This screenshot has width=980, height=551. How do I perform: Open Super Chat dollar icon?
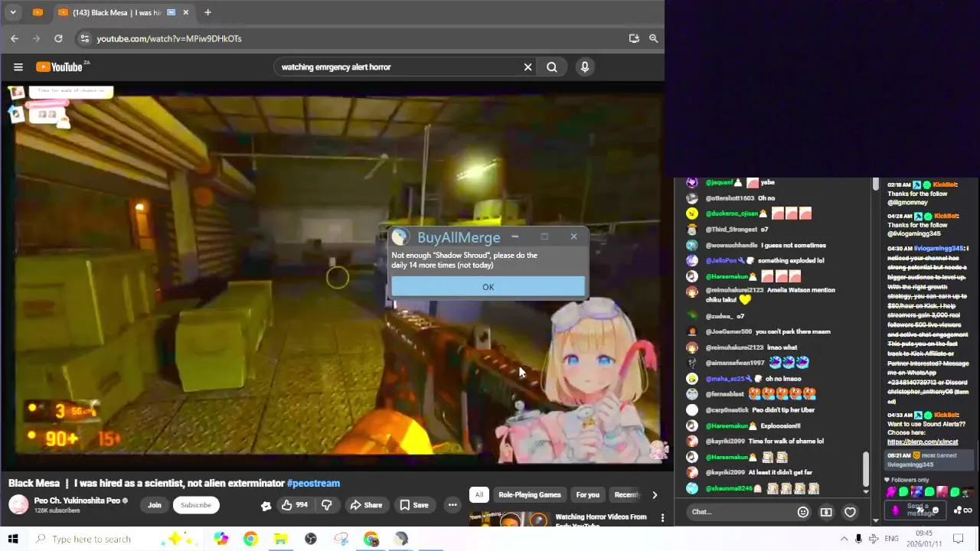pos(826,512)
